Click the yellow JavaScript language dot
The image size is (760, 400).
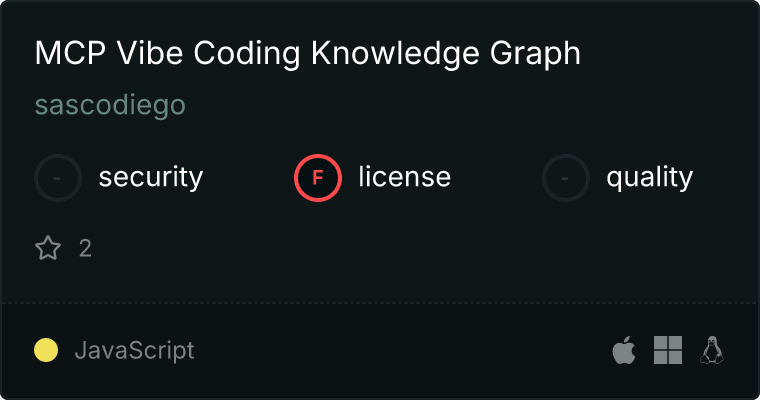[x=46, y=350]
